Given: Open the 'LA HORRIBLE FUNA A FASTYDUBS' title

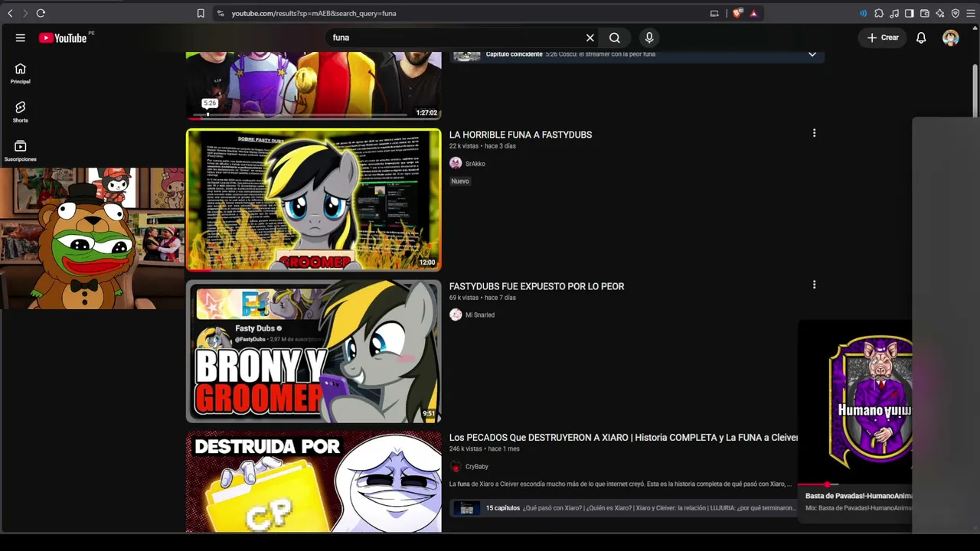Looking at the screenshot, I should (521, 135).
